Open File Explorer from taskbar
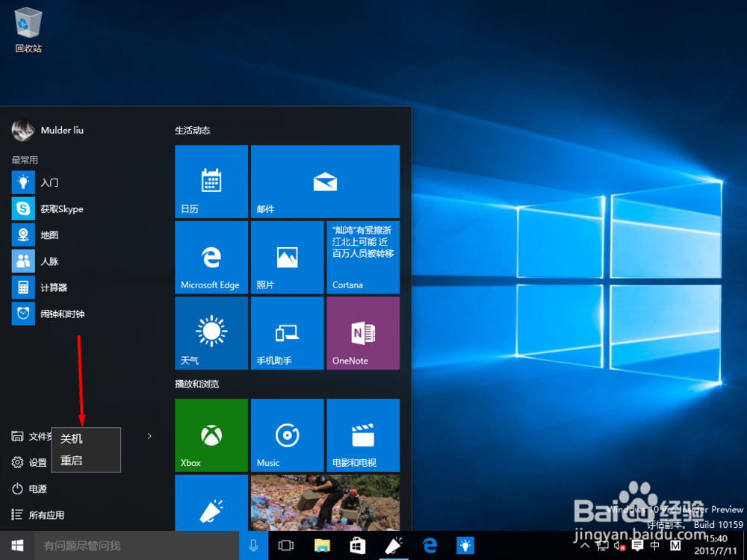 tap(323, 545)
